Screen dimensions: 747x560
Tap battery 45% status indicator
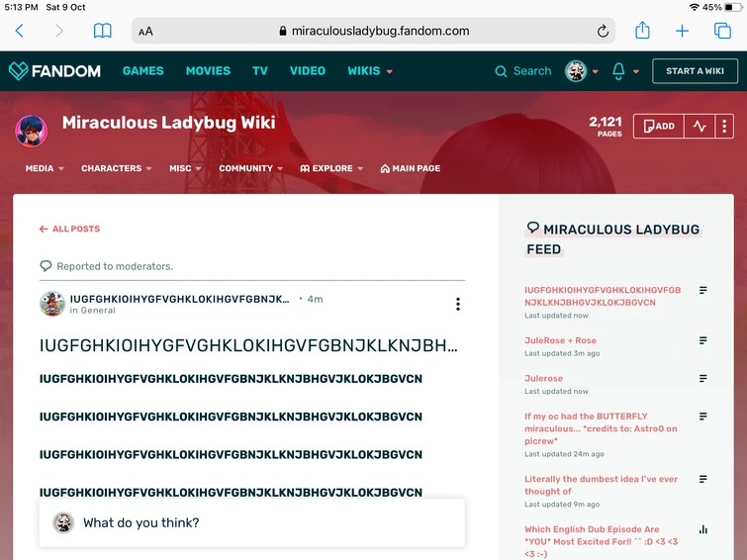click(x=721, y=7)
